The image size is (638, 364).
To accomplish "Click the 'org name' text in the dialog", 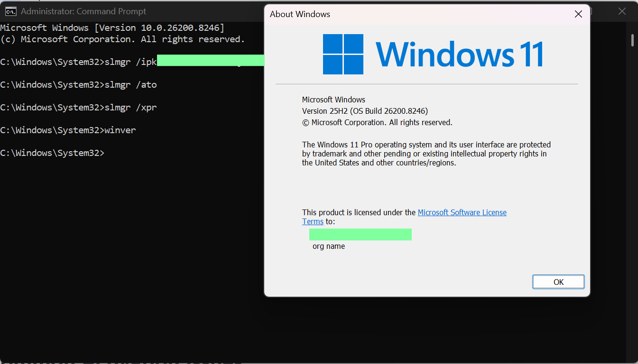I will tap(329, 246).
